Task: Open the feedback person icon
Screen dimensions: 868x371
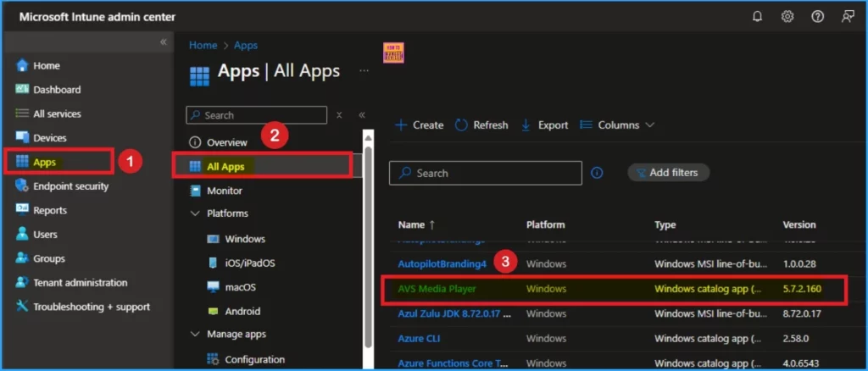Action: tap(848, 17)
